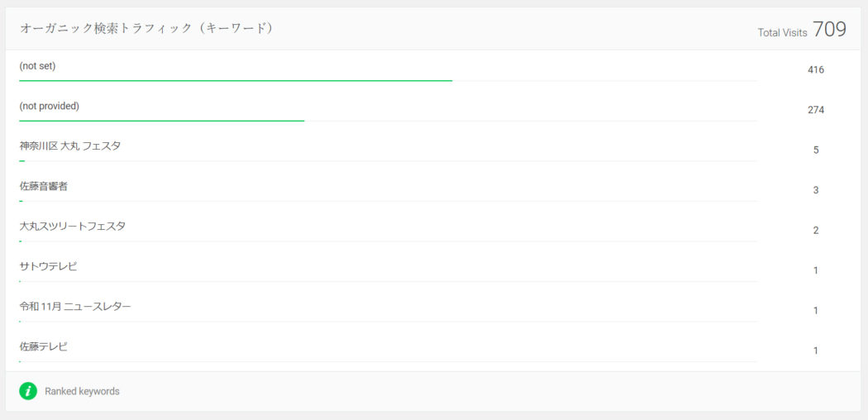Click keyword 大丸スツリートフェスタ

tap(72, 227)
